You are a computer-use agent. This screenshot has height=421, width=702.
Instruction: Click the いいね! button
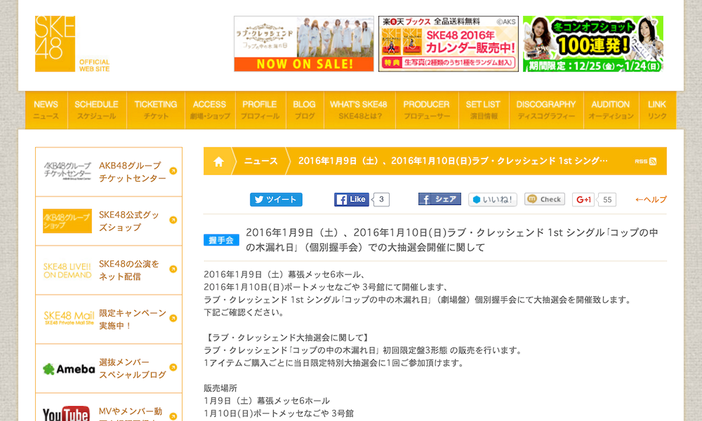(x=492, y=199)
